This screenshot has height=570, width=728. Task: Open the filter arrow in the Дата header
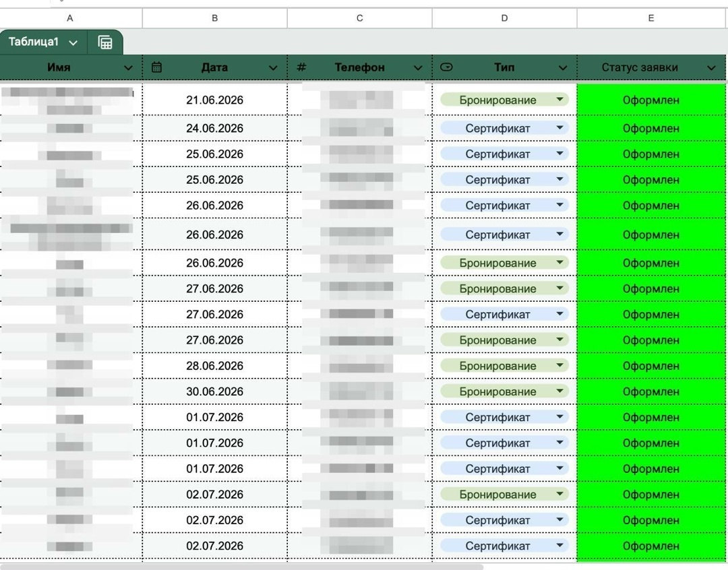click(273, 68)
